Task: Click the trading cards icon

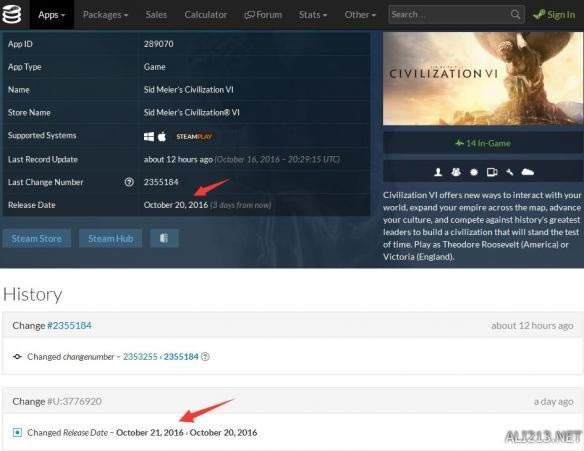Action: 492,172
